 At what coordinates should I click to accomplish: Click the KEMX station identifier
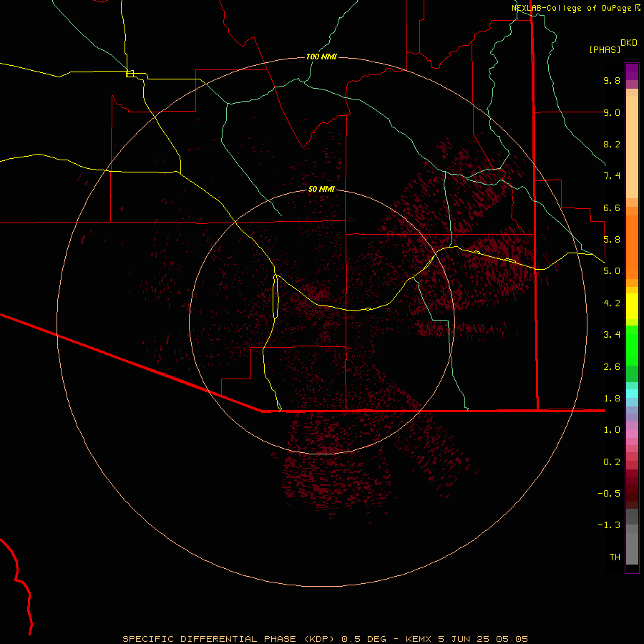tap(419, 639)
